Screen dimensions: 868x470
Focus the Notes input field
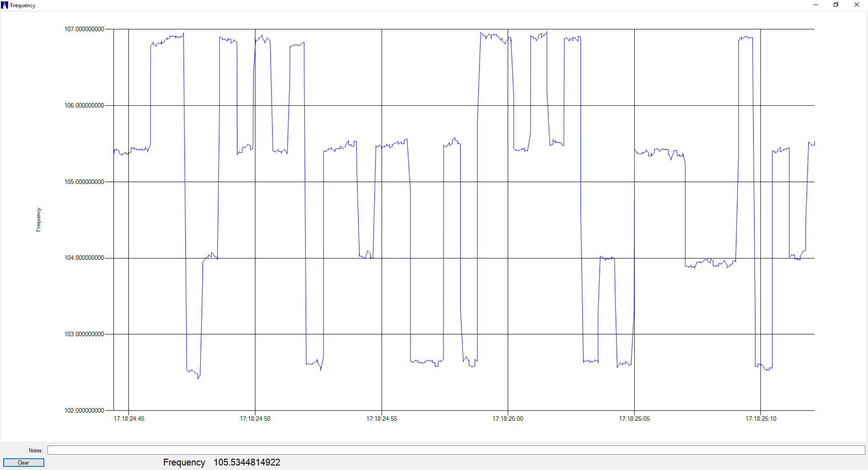(x=456, y=450)
